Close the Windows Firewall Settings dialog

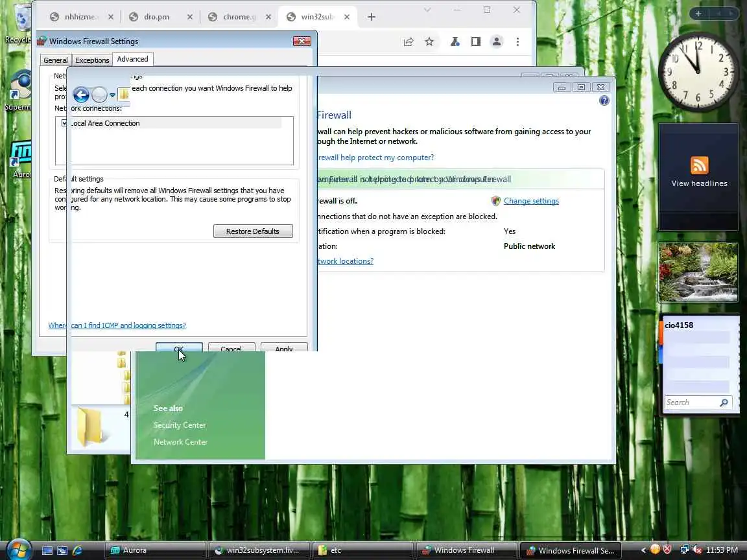(x=302, y=41)
